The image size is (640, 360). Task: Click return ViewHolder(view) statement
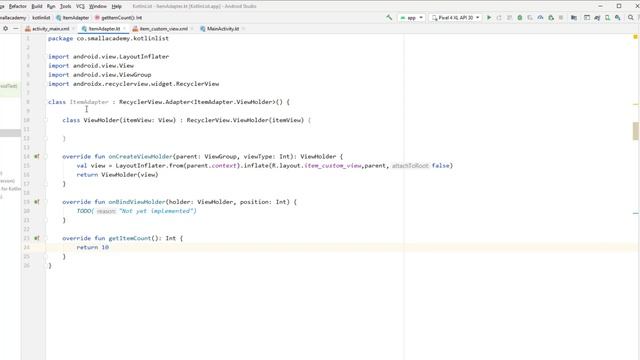117,175
